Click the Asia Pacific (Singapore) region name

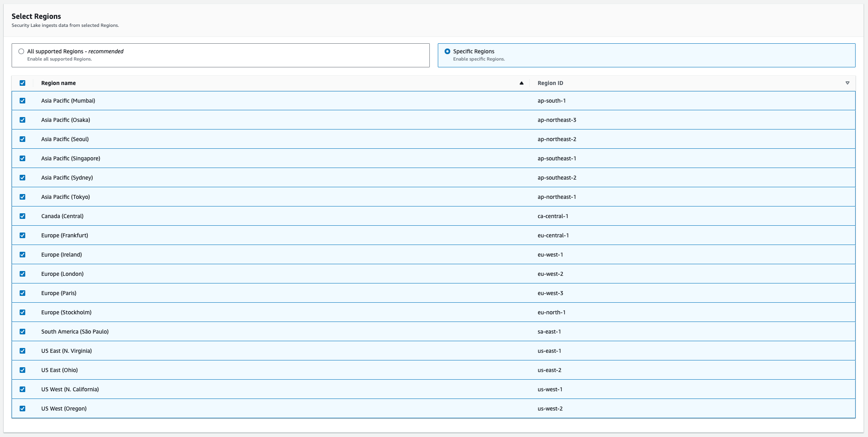click(x=71, y=158)
